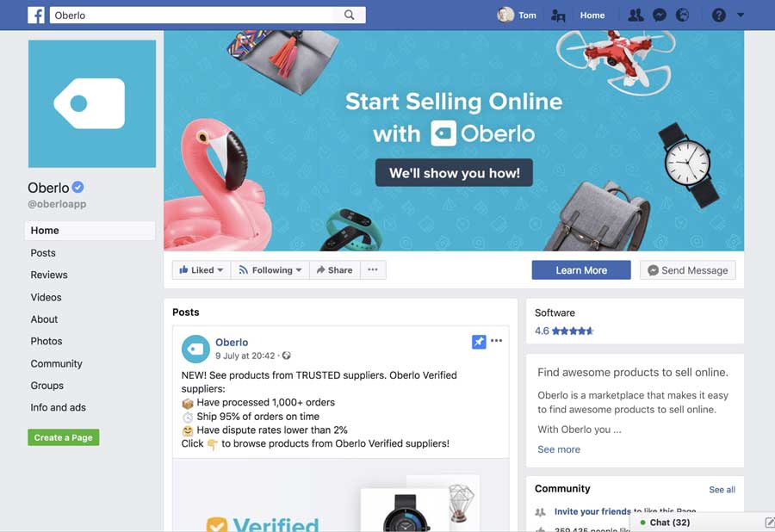
Task: Click the Facebook logo icon
Action: (36, 15)
